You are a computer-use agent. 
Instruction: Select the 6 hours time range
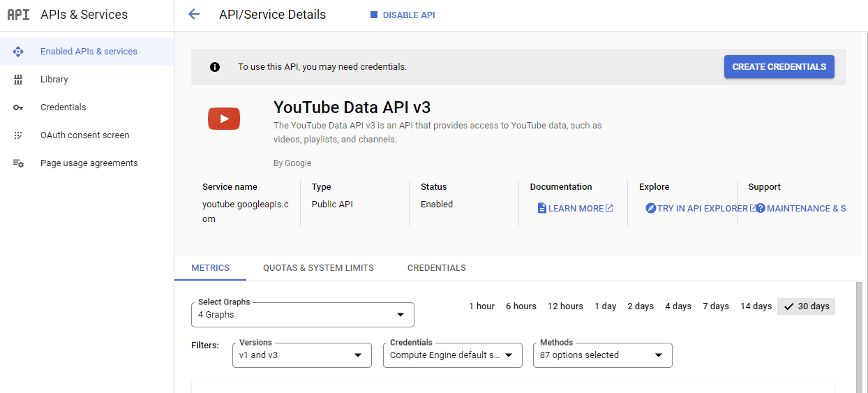click(x=521, y=306)
